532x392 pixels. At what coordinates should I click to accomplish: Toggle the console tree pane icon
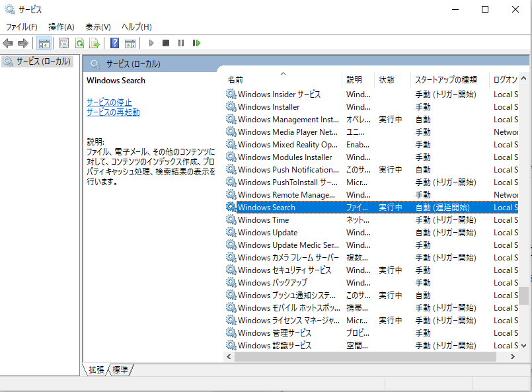click(x=44, y=43)
